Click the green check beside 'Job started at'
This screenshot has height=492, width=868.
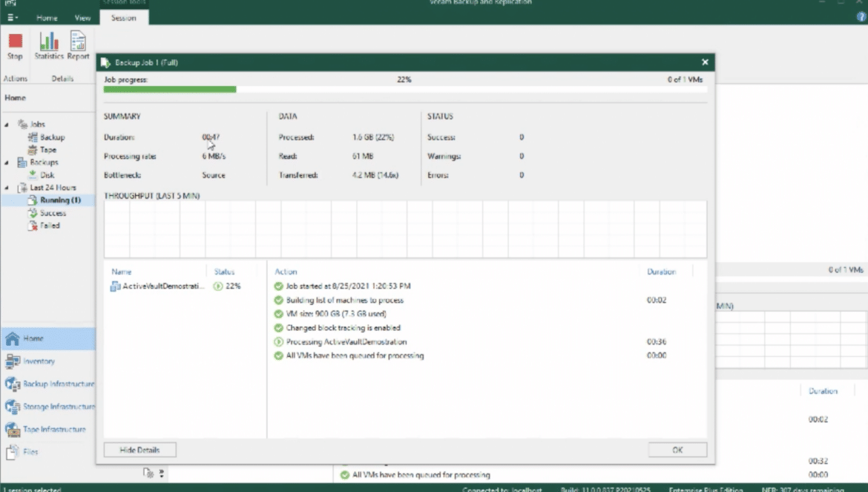[x=278, y=286]
